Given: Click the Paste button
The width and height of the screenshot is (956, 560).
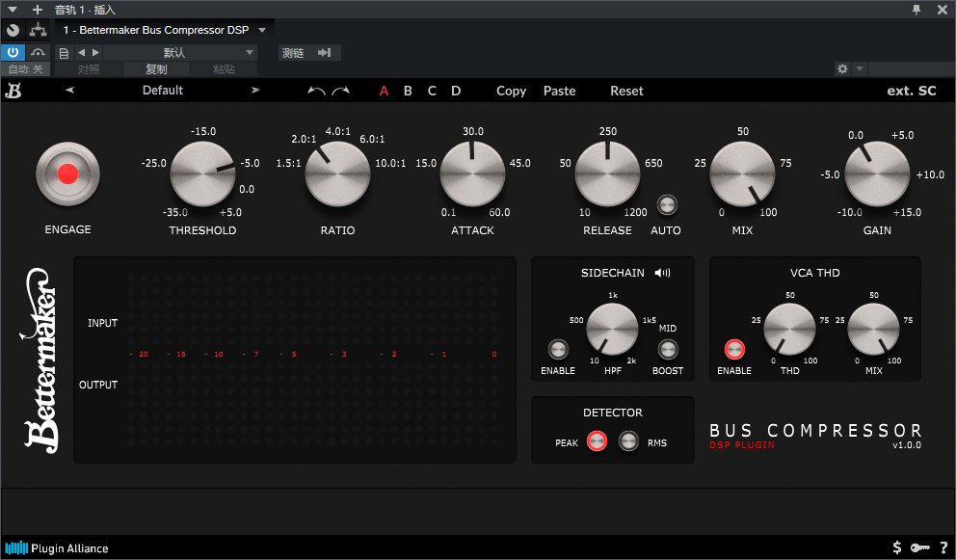Looking at the screenshot, I should pos(559,91).
